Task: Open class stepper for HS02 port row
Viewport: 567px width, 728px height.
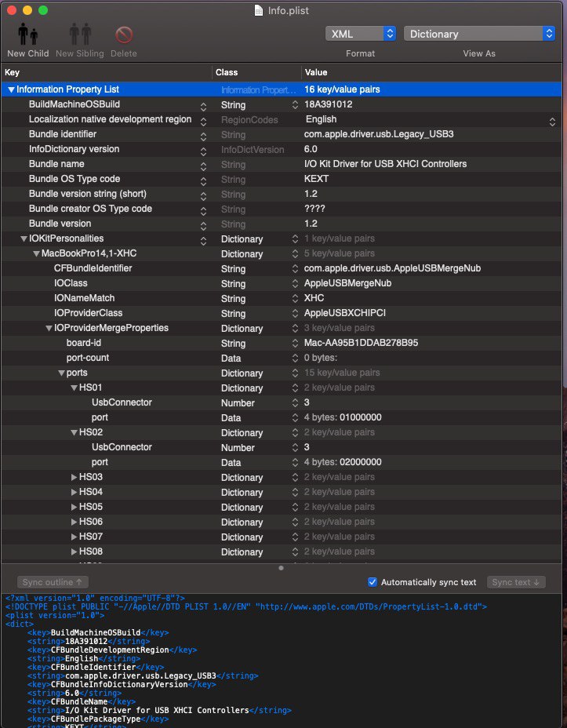Action: [x=295, y=462]
